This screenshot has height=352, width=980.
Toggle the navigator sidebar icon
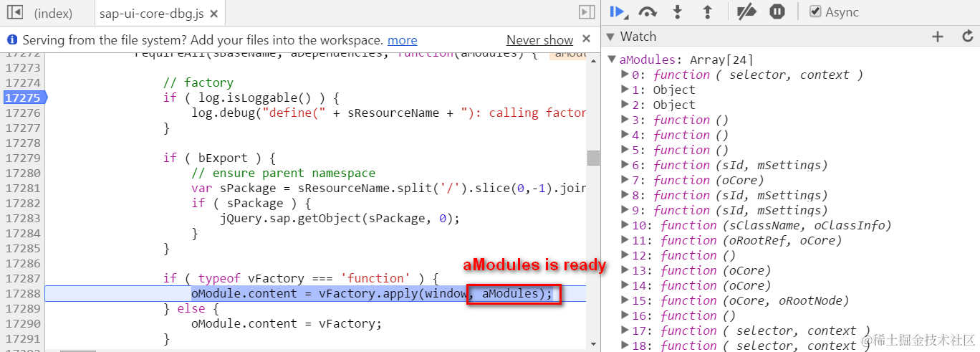(x=14, y=12)
